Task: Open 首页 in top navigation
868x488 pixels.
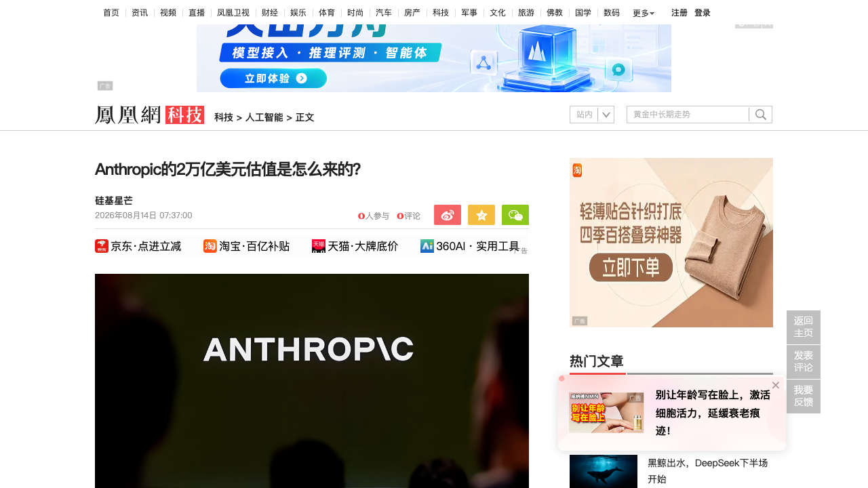Action: (111, 13)
